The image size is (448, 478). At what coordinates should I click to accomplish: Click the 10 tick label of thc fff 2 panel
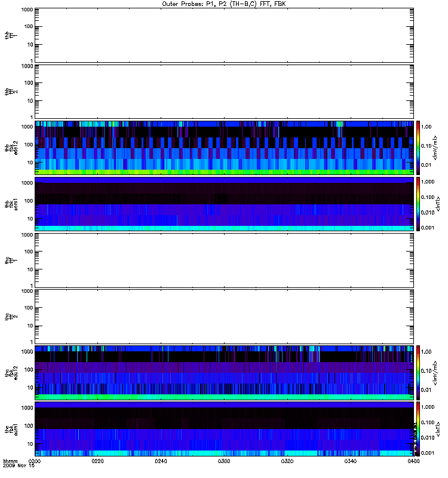[30, 326]
